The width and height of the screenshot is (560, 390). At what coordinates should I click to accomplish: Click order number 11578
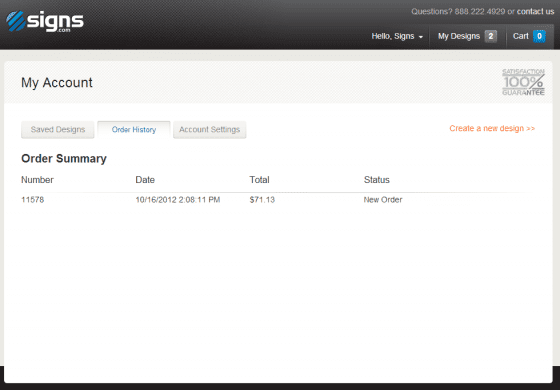click(32, 200)
